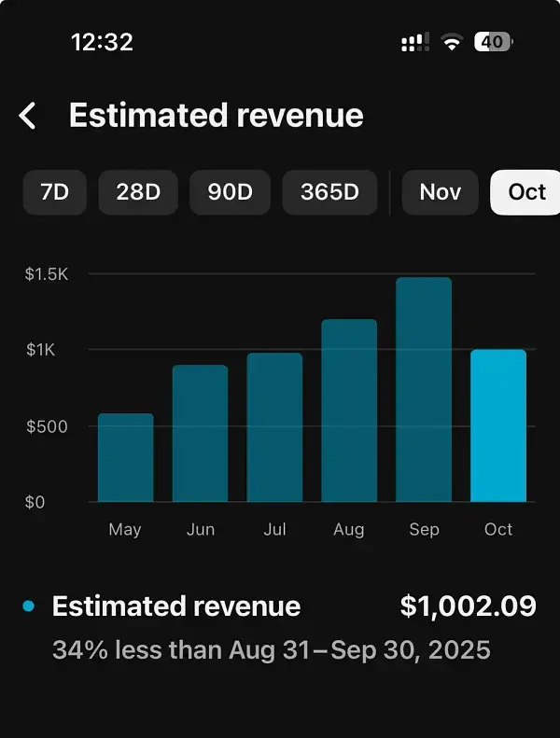
Task: Tap the May revenue bar
Action: [125, 457]
